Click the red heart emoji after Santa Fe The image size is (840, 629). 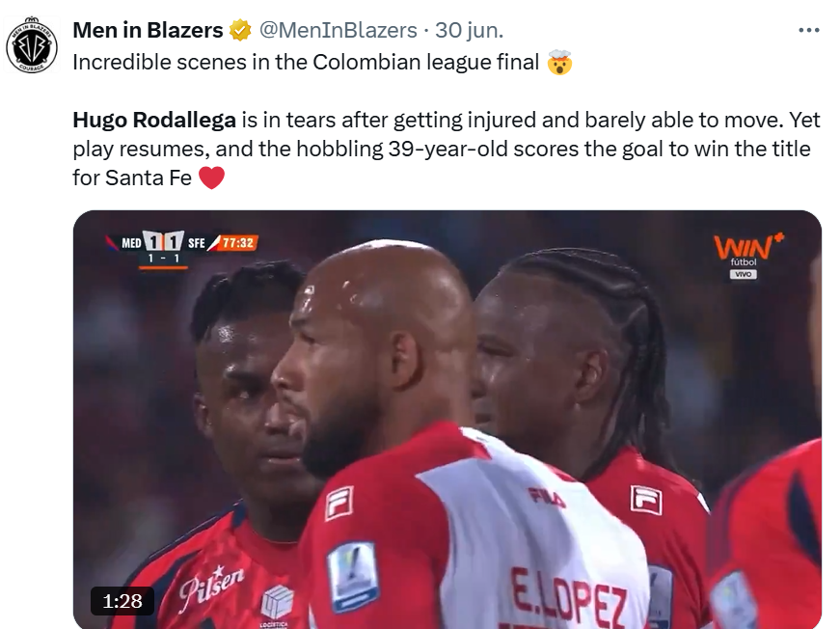[x=211, y=178]
